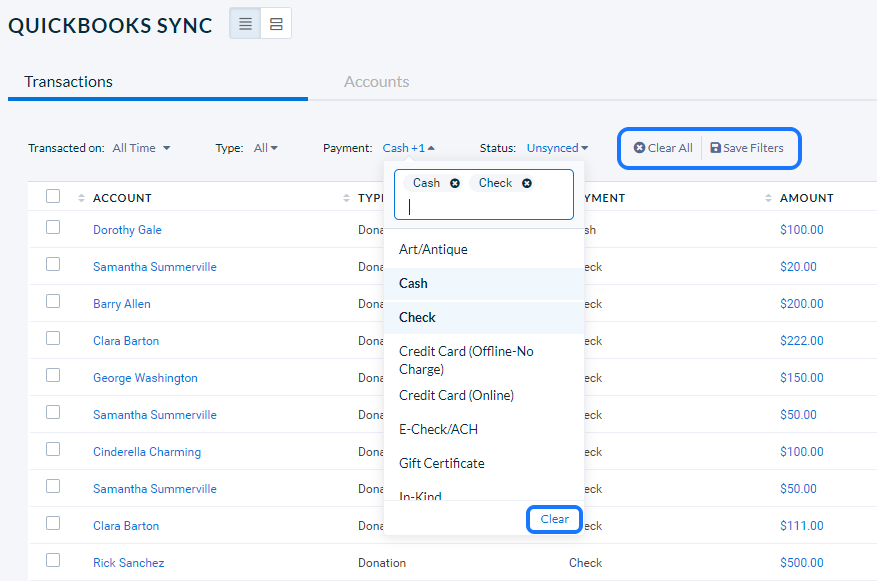Open George Washington account link
The image size is (877, 581).
145,378
